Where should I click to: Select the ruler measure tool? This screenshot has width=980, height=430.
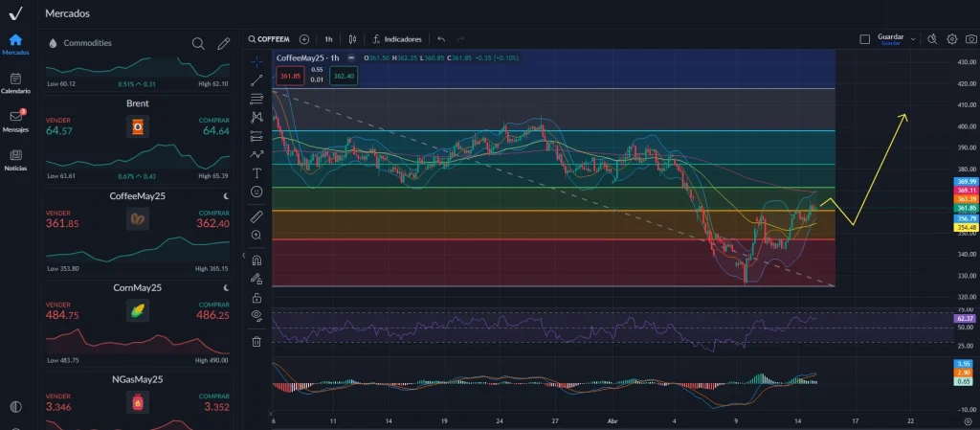coord(256,216)
